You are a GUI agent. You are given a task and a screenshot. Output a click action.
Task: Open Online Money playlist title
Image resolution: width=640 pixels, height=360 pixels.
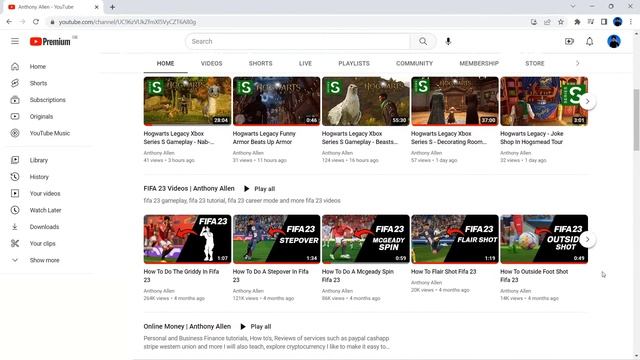click(187, 327)
